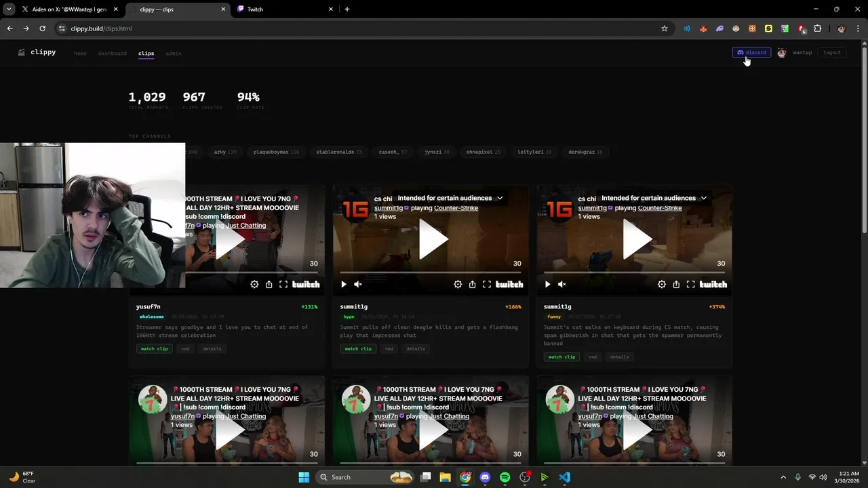Open the discord button in header
The width and height of the screenshot is (868, 488).
pos(751,52)
